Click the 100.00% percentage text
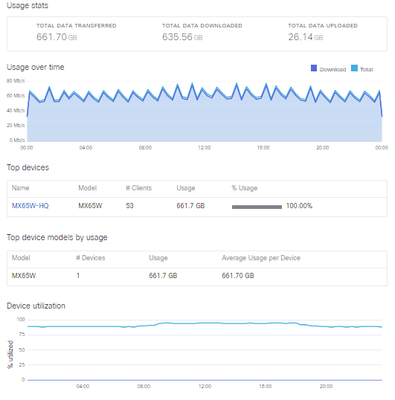This screenshot has width=395, height=400. point(299,206)
